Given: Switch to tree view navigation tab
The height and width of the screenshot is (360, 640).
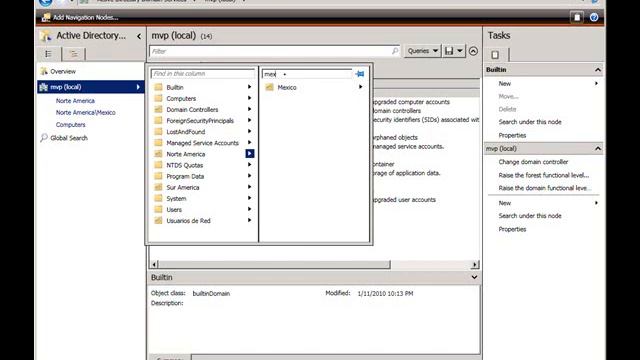Looking at the screenshot, I should [x=74, y=54].
